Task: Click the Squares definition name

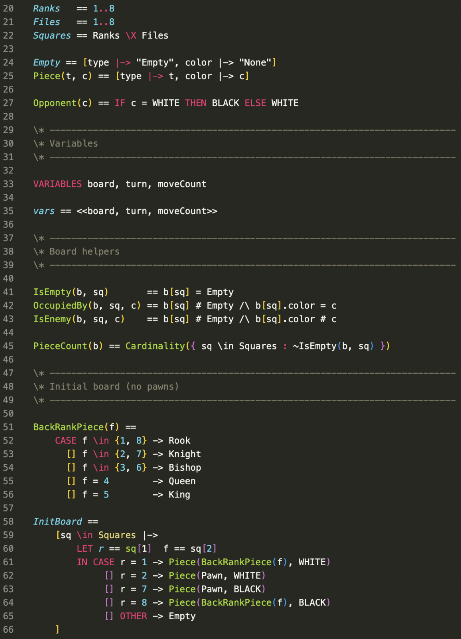Action: click(x=52, y=35)
